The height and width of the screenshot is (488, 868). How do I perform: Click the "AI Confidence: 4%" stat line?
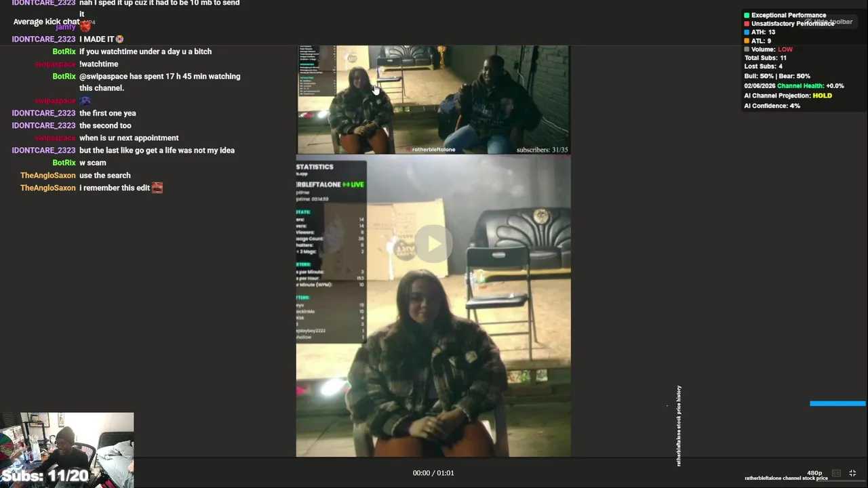tap(772, 106)
